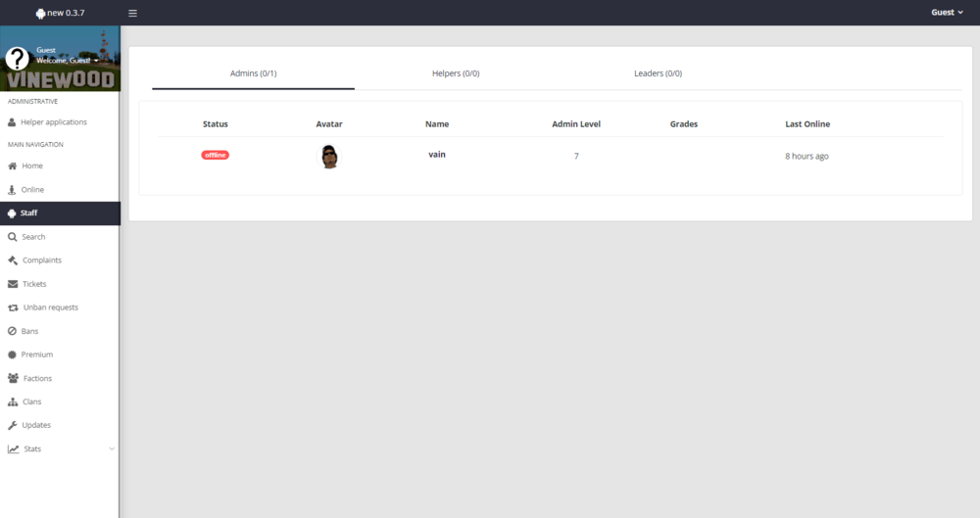Image resolution: width=980 pixels, height=518 pixels.
Task: Click the Tickets envelope icon
Action: tap(13, 284)
